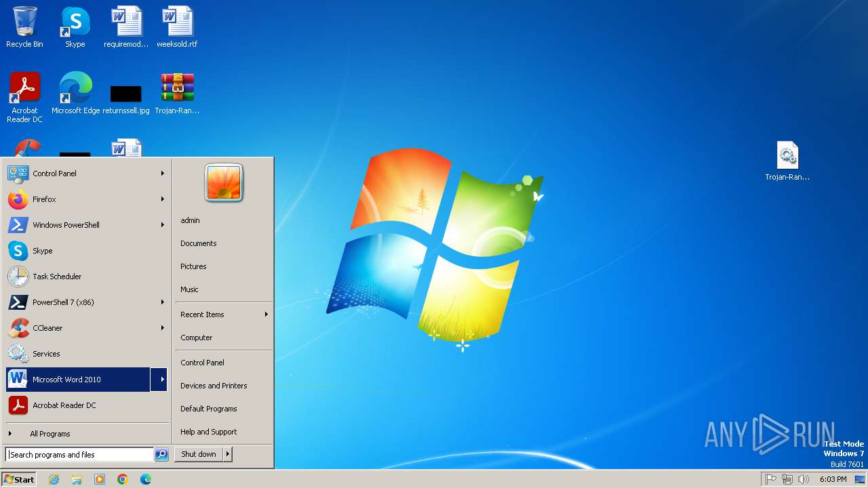Screen dimensions: 868x488
Task: Expand Control Panel submenu arrow
Action: tap(162, 174)
